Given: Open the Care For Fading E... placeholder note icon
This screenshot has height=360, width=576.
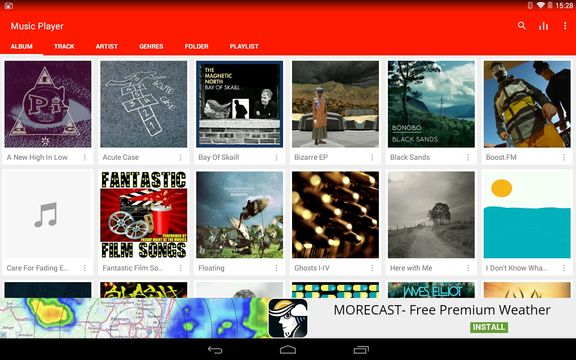Looking at the screenshot, I should pos(46,215).
